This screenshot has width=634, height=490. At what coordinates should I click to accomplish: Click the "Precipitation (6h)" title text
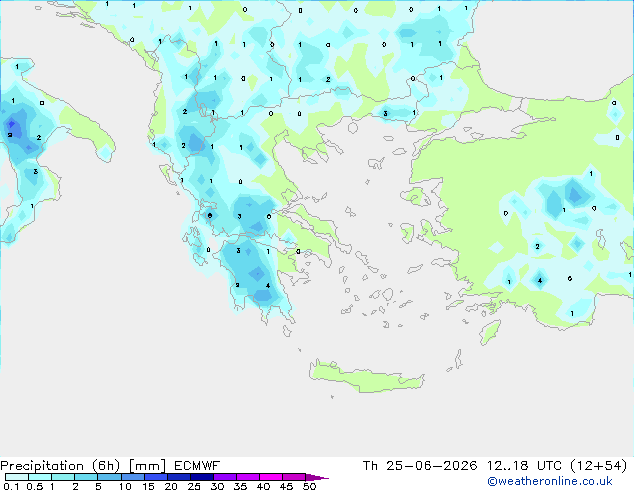pyautogui.click(x=60, y=466)
